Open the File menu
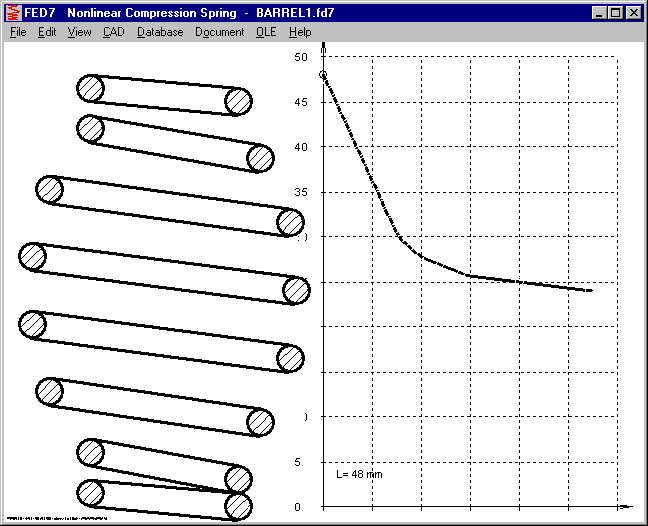Image resolution: width=648 pixels, height=526 pixels. click(x=18, y=32)
